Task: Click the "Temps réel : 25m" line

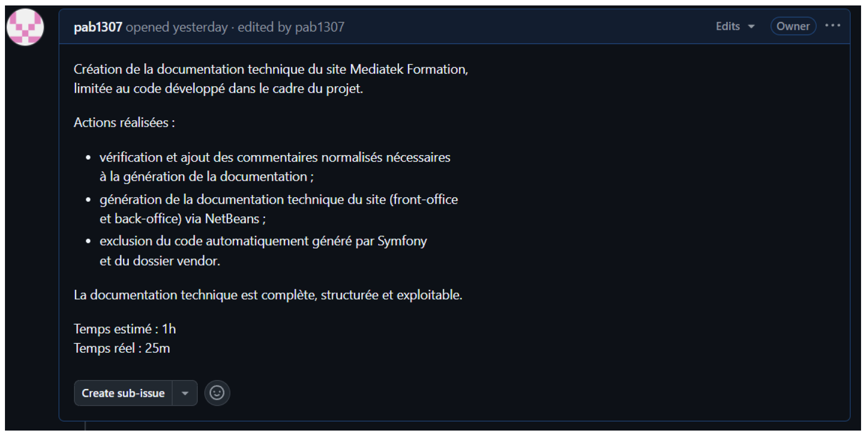Action: point(121,348)
